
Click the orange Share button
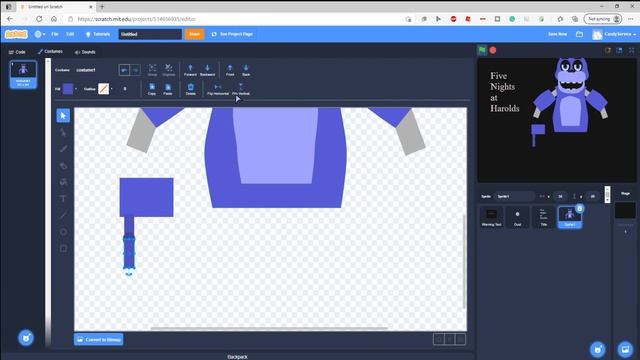pos(194,34)
